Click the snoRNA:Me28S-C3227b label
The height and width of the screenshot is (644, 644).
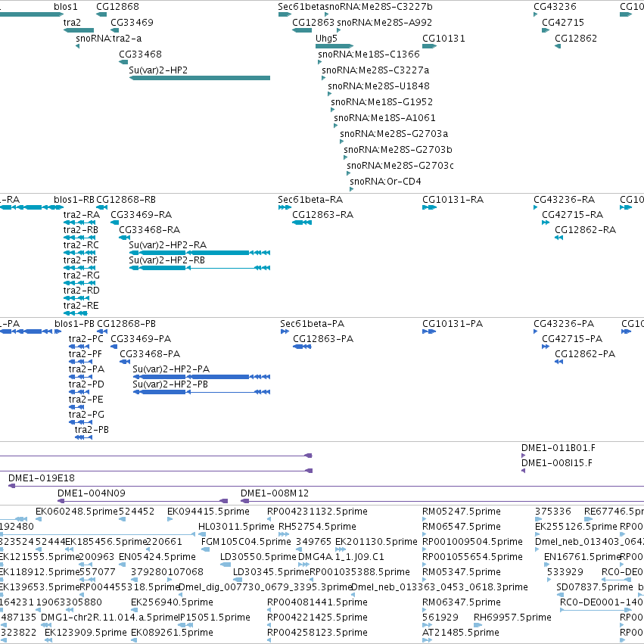pyautogui.click(x=379, y=7)
